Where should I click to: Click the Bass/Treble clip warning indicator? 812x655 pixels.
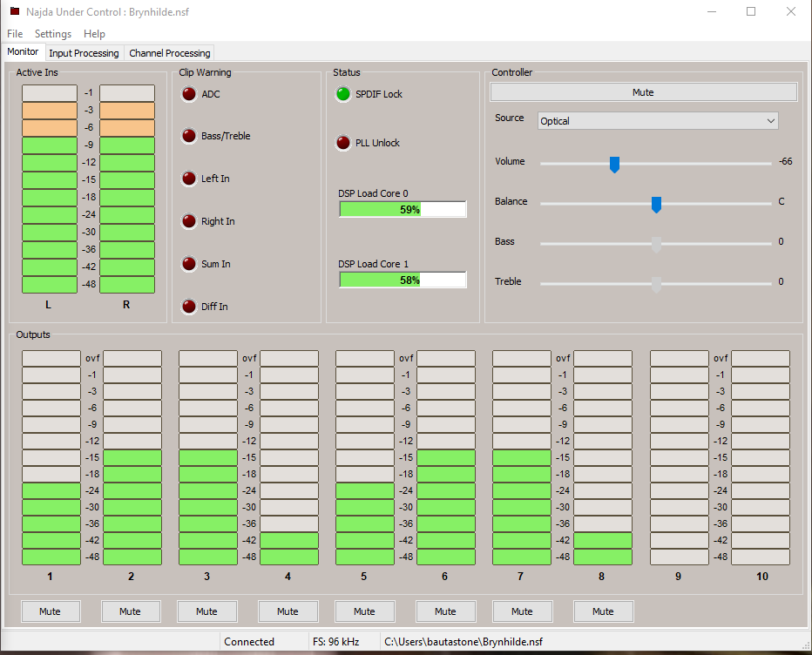(188, 136)
